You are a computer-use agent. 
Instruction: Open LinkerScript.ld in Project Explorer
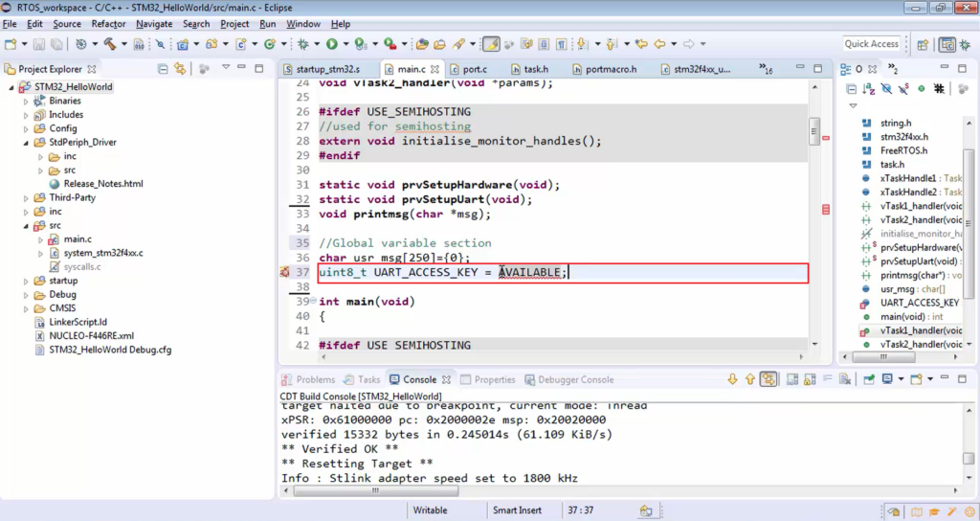point(78,322)
